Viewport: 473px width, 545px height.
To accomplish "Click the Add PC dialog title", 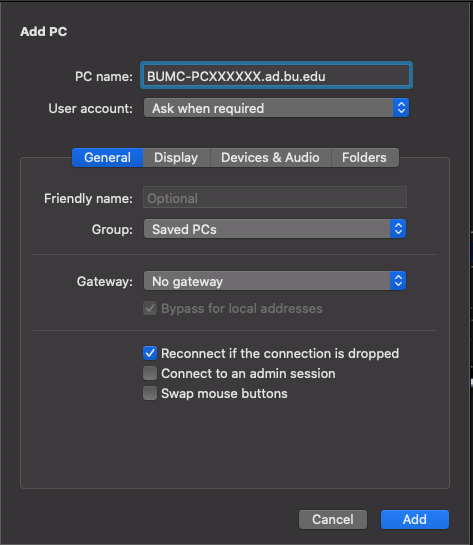I will pyautogui.click(x=44, y=32).
